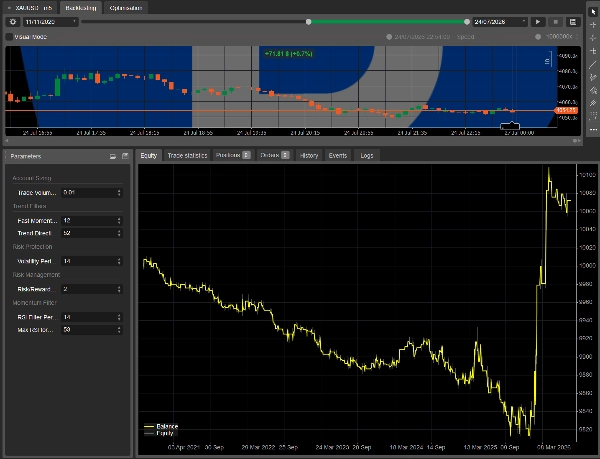
Task: Start the backtest with the play button
Action: (538, 22)
